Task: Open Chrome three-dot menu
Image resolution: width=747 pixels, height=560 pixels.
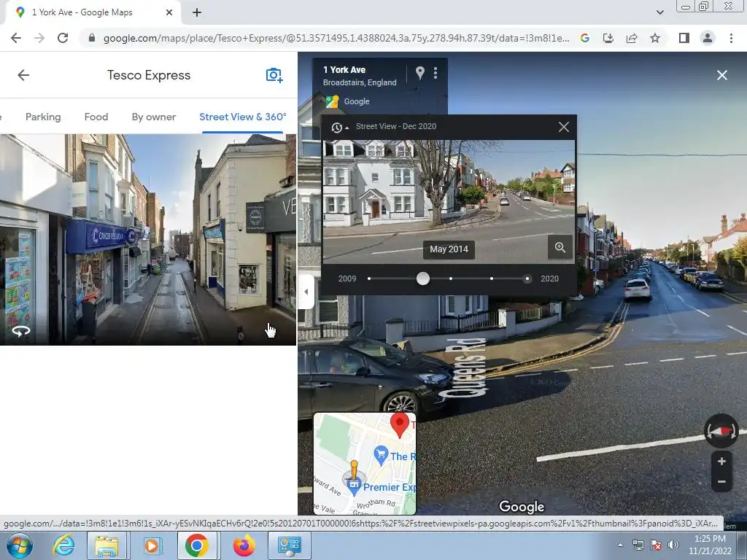Action: [x=731, y=38]
